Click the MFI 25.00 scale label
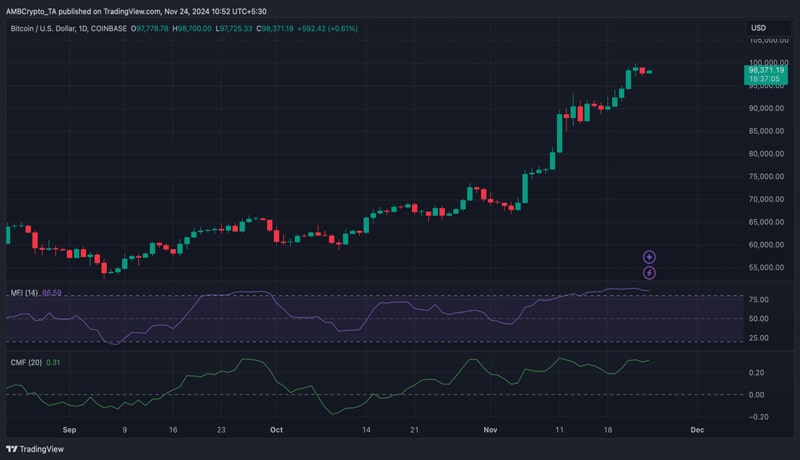The width and height of the screenshot is (800, 460). tap(759, 338)
